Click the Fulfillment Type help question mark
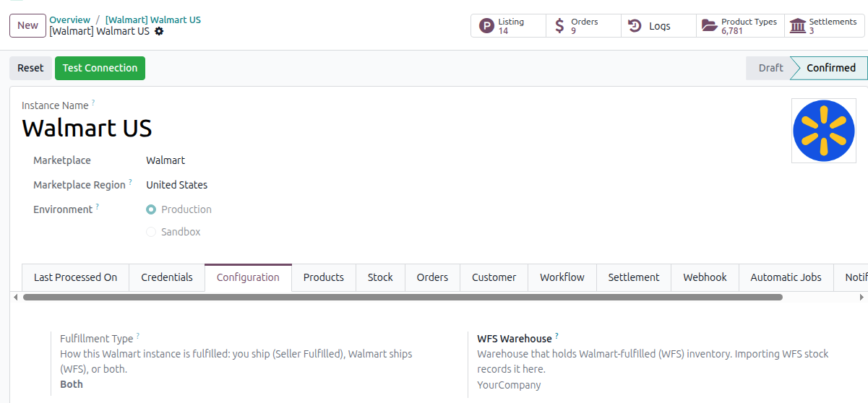 point(138,336)
